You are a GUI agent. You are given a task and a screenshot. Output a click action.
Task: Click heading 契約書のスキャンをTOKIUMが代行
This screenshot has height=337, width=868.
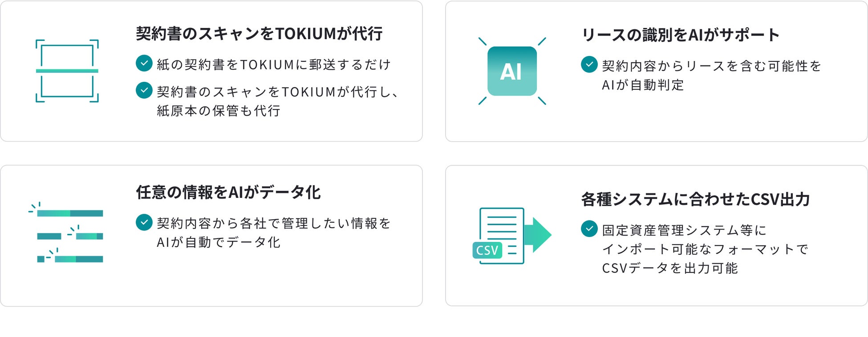click(259, 34)
